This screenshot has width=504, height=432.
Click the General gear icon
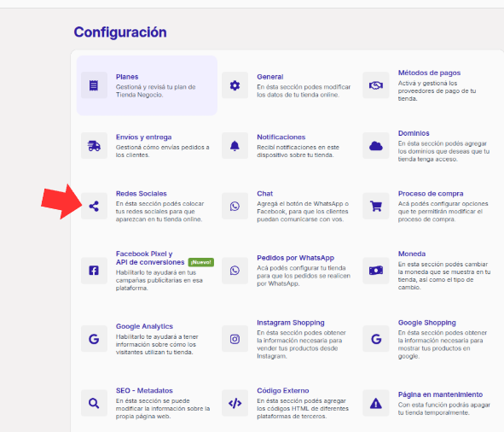tap(235, 85)
